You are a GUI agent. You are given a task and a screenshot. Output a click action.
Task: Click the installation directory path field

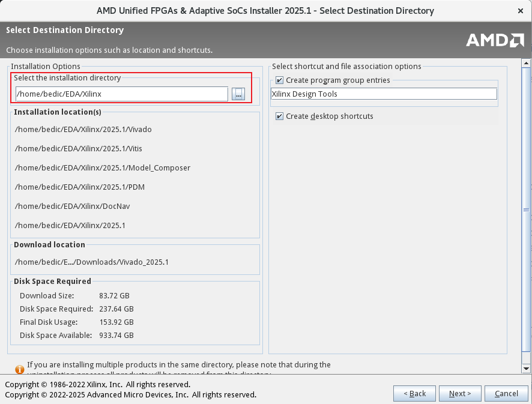pyautogui.click(x=121, y=94)
